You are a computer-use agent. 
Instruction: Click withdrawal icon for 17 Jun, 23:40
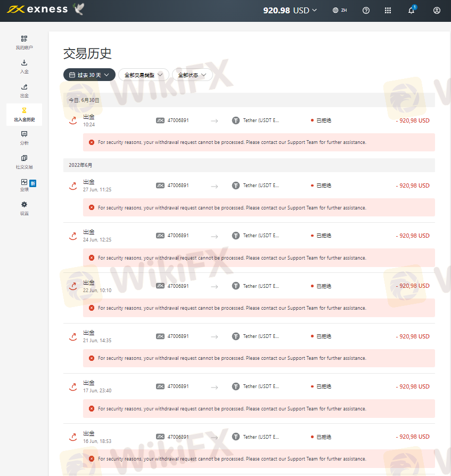click(x=73, y=386)
